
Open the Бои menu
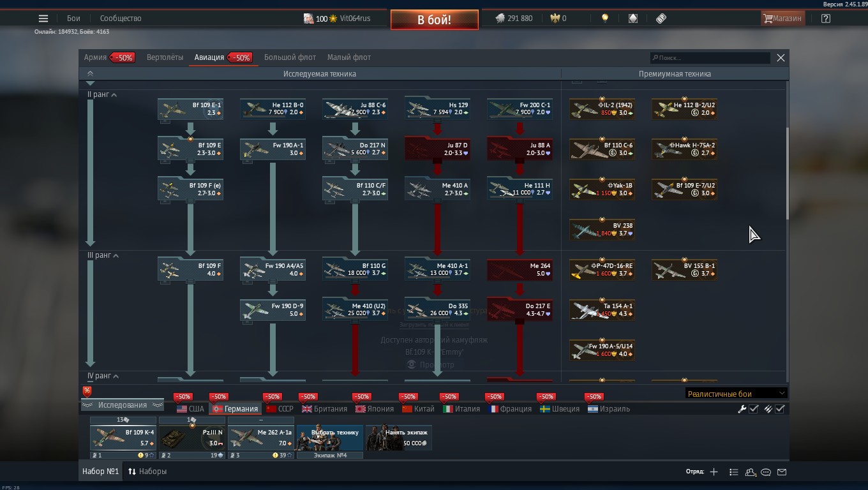coord(73,19)
